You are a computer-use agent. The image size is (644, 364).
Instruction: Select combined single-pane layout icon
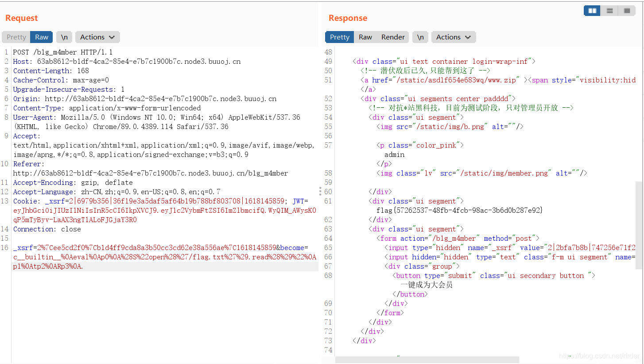(x=627, y=11)
